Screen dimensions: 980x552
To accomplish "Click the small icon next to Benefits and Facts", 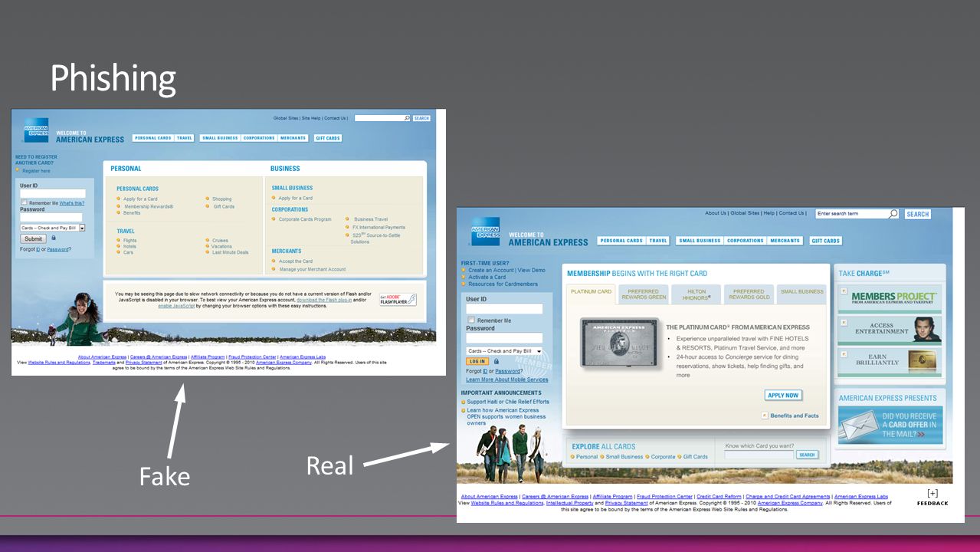I will [x=765, y=416].
